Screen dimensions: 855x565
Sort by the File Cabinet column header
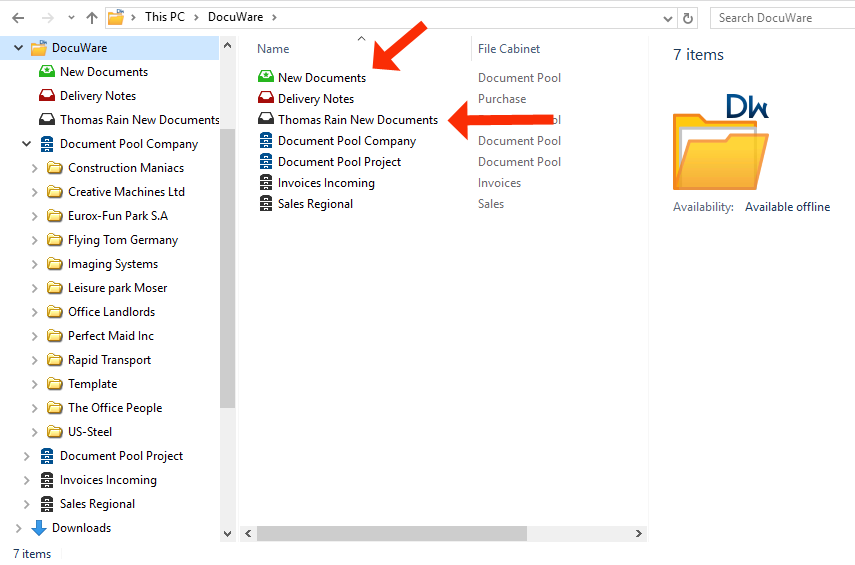509,49
